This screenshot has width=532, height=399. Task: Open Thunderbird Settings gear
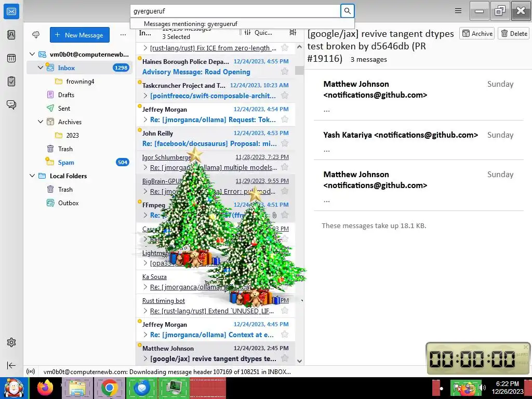(11, 342)
